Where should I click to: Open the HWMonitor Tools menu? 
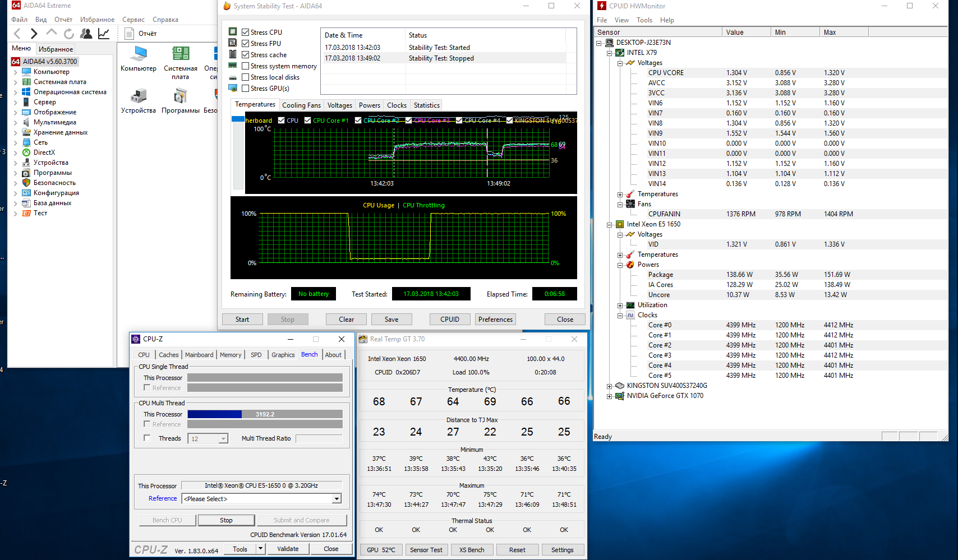[644, 20]
